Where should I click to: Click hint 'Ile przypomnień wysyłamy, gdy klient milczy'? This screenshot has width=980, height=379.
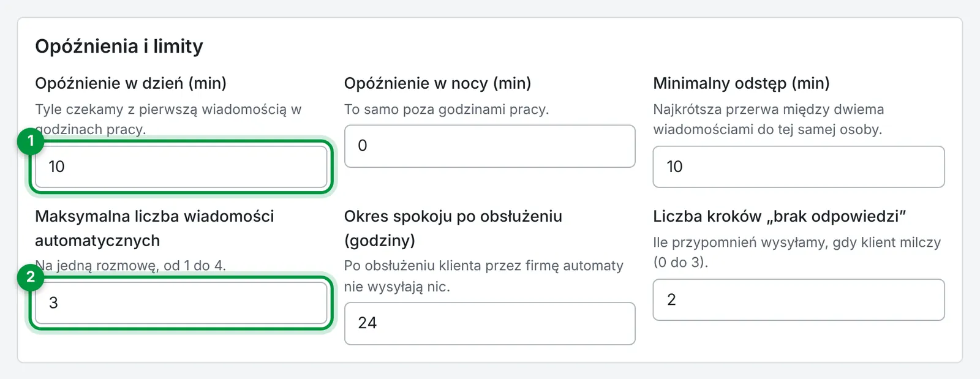[797, 242]
